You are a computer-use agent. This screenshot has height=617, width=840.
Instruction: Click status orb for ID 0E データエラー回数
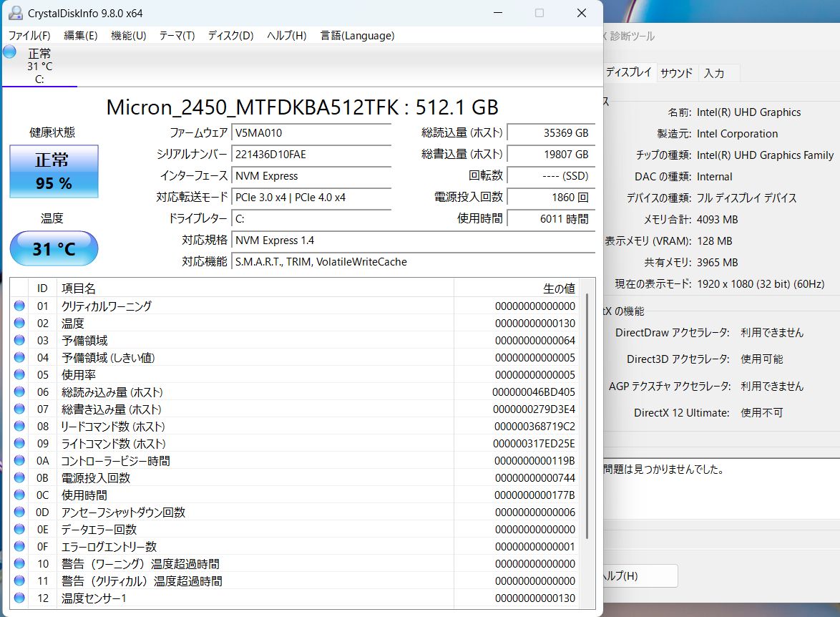coord(19,528)
